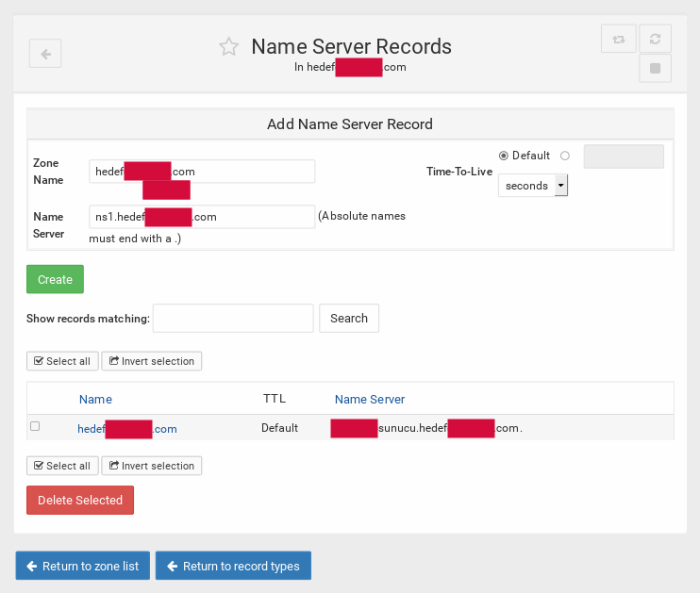Click the square stop icon button
Image resolution: width=700 pixels, height=593 pixels.
655,69
